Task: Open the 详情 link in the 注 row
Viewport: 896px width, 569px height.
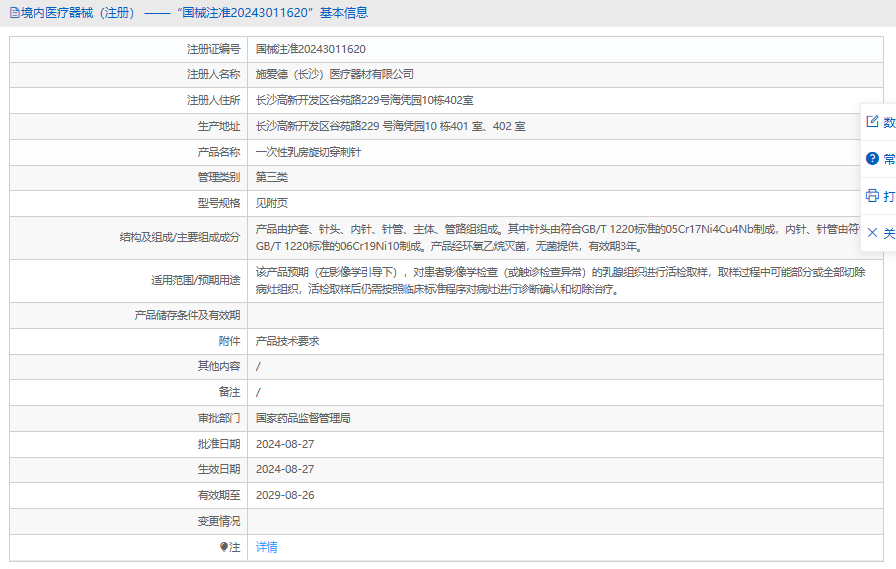Action: click(266, 547)
